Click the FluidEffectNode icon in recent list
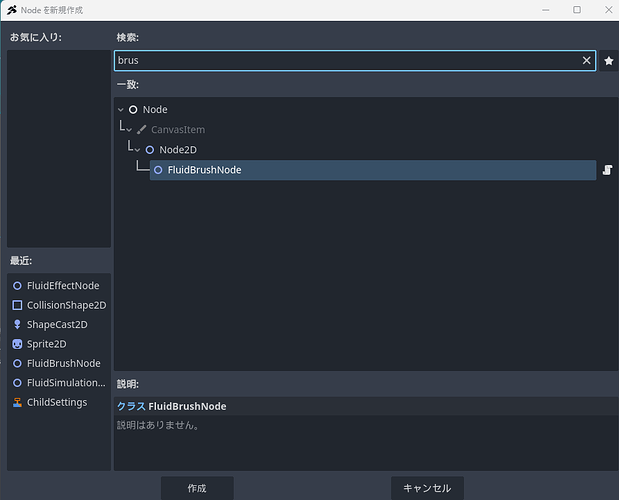619x500 pixels. click(17, 286)
